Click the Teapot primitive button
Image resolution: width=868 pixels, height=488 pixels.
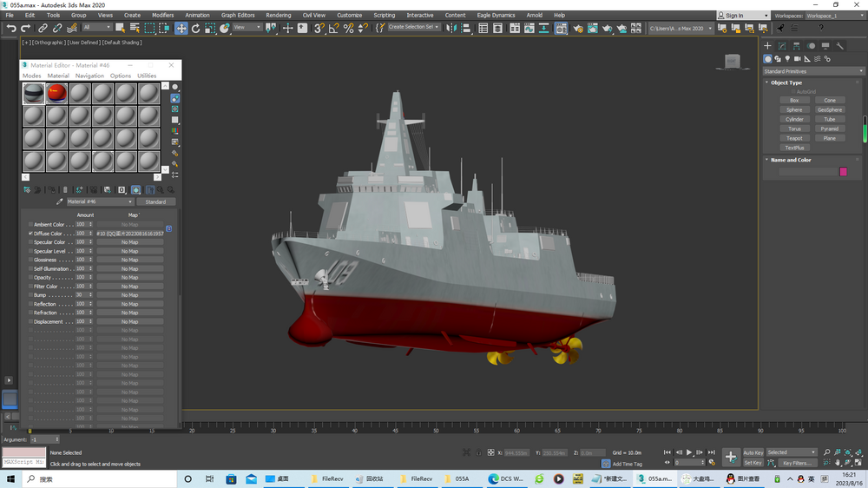(794, 138)
